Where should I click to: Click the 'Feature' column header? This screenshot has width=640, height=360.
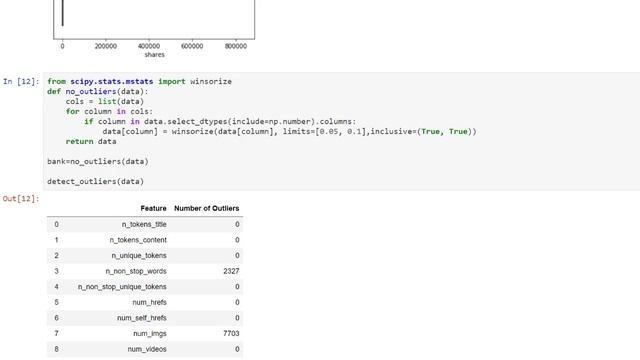coord(153,208)
